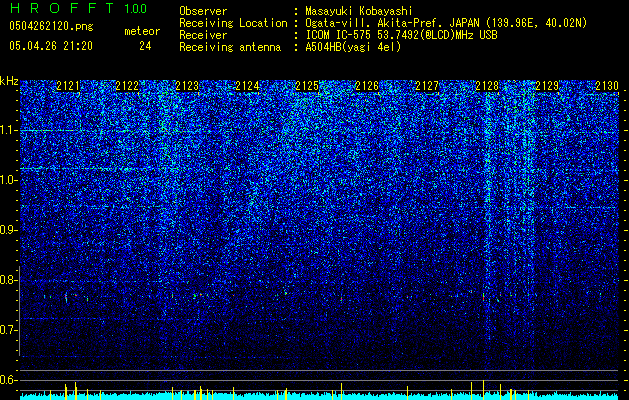629x400 pixels.
Task: Click the 2123 time marker
Action: tap(187, 86)
